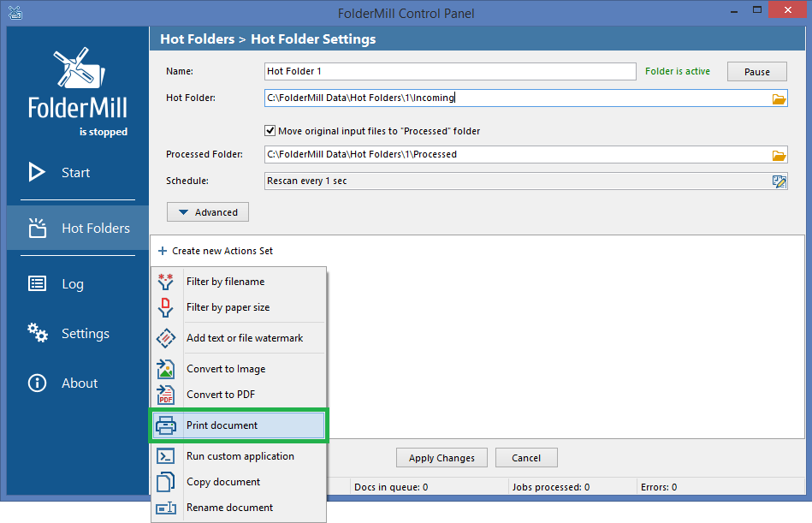This screenshot has height=523, width=812.
Task: Click the Start play triangle icon
Action: point(36,172)
